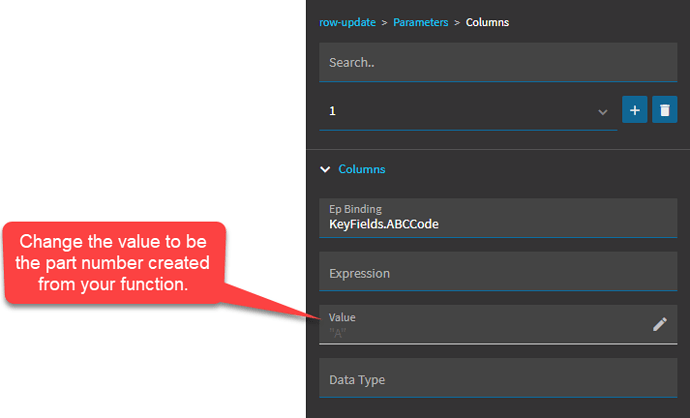Select the current Columns breadcrumb text
690x418 pixels.
[x=487, y=22]
